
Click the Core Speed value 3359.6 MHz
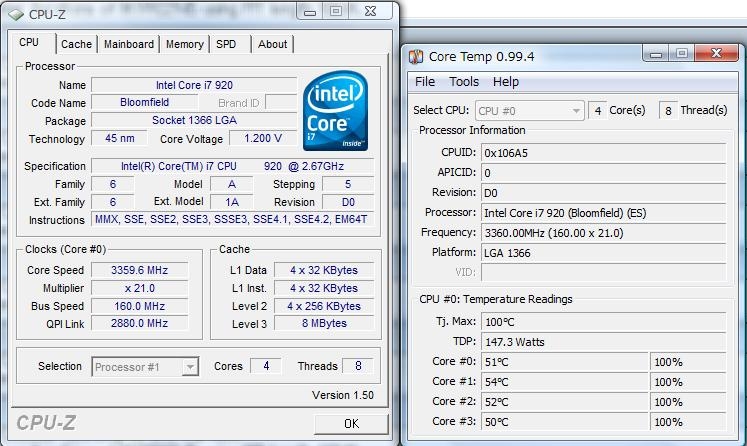click(140, 270)
